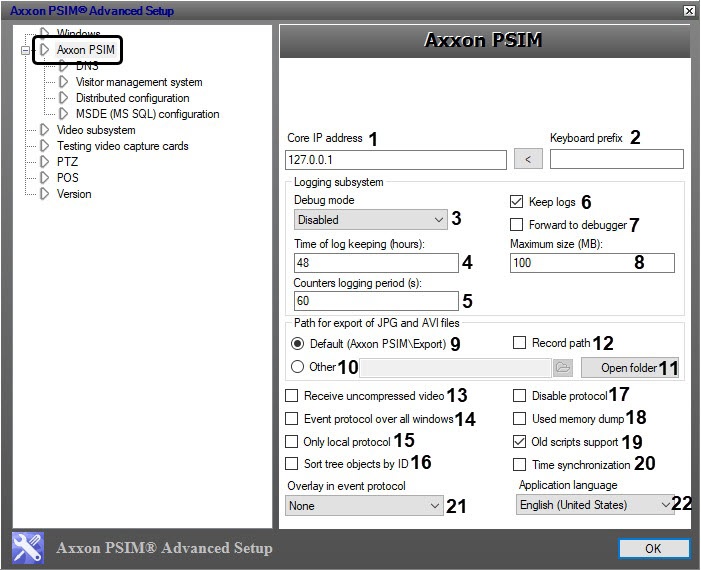701x570 pixels.
Task: Enable Sort tree objects by ID
Action: pos(291,464)
